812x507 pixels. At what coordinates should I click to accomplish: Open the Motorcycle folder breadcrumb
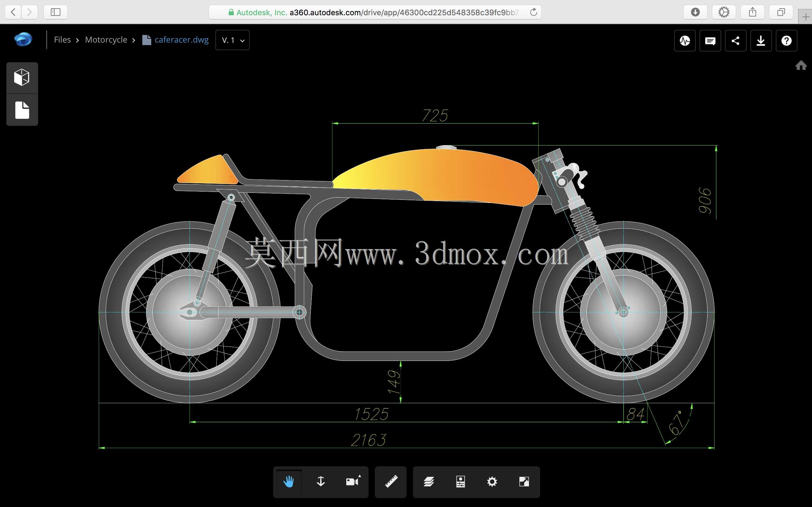[106, 40]
